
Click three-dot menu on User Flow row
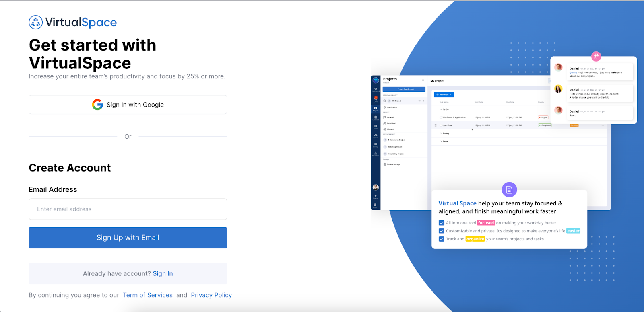603,125
